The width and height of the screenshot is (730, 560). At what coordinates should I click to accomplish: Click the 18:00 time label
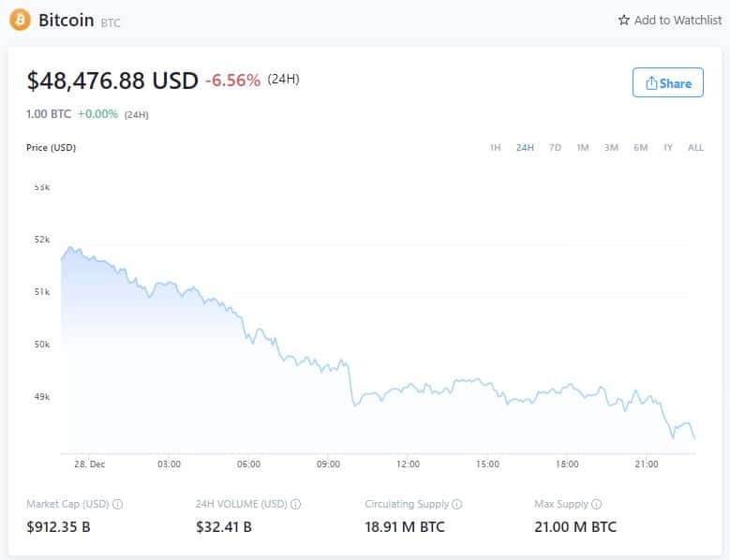click(x=567, y=464)
